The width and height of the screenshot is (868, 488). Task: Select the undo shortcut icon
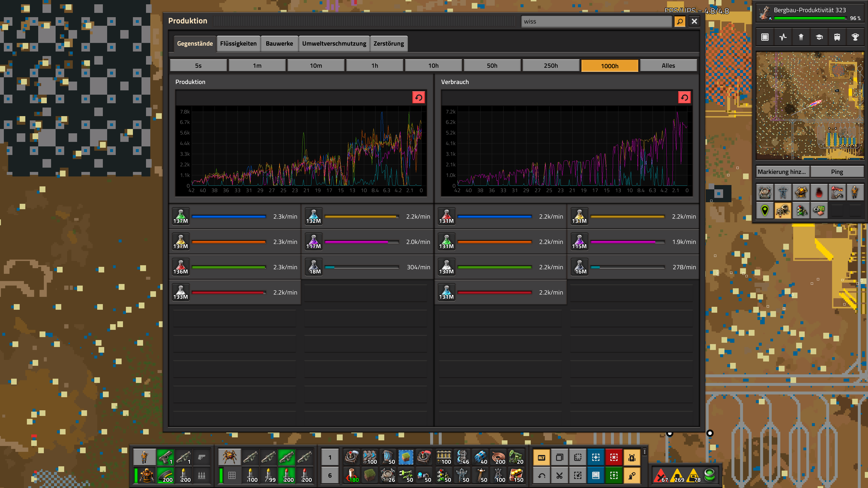[x=542, y=475]
